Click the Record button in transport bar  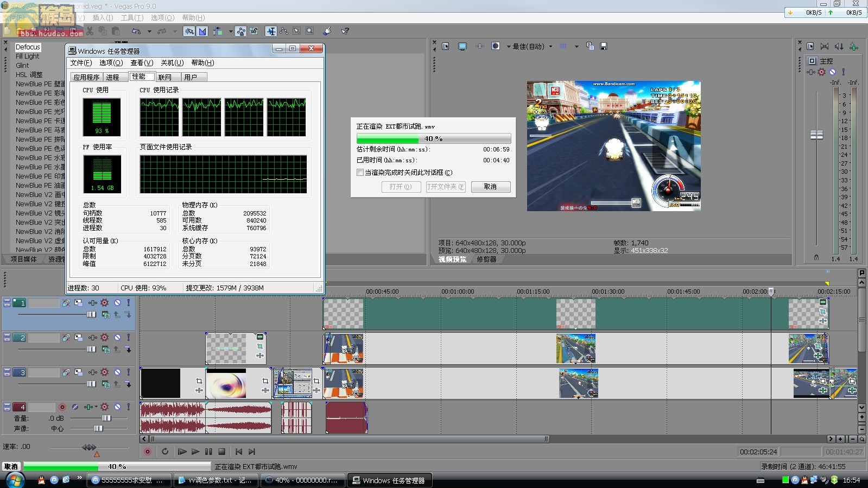147,452
